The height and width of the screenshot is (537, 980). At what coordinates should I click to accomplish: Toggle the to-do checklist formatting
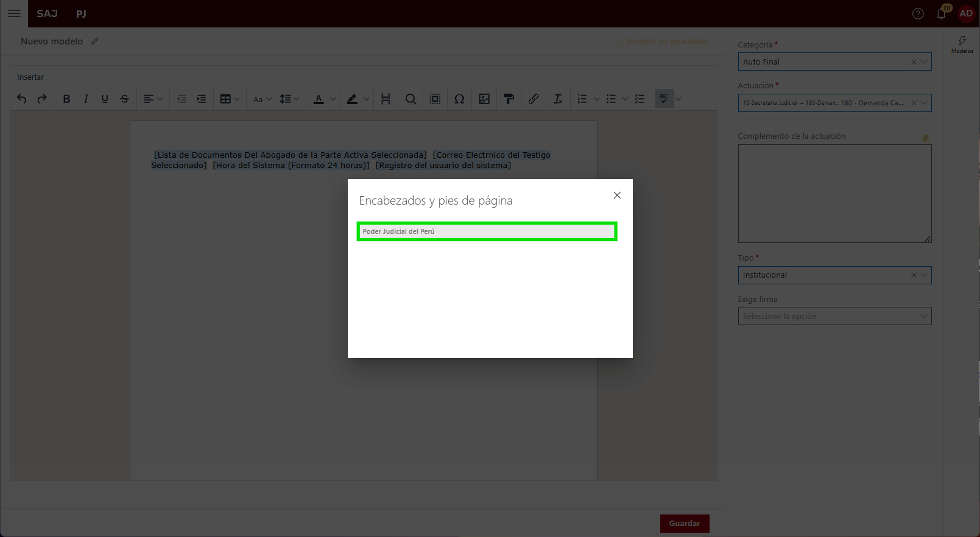point(640,99)
